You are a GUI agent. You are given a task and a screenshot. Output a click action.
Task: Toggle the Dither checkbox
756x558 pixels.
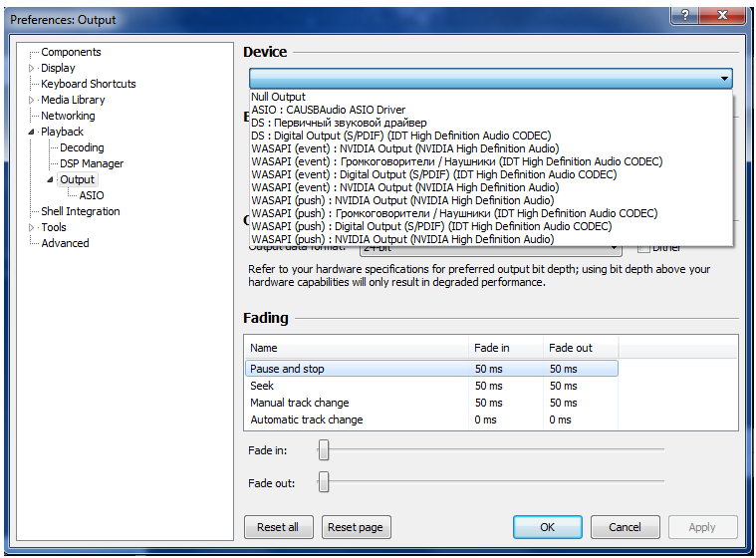pyautogui.click(x=643, y=247)
